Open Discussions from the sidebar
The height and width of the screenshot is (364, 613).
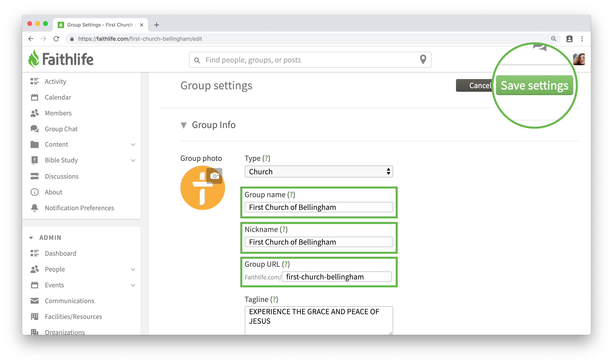click(61, 176)
